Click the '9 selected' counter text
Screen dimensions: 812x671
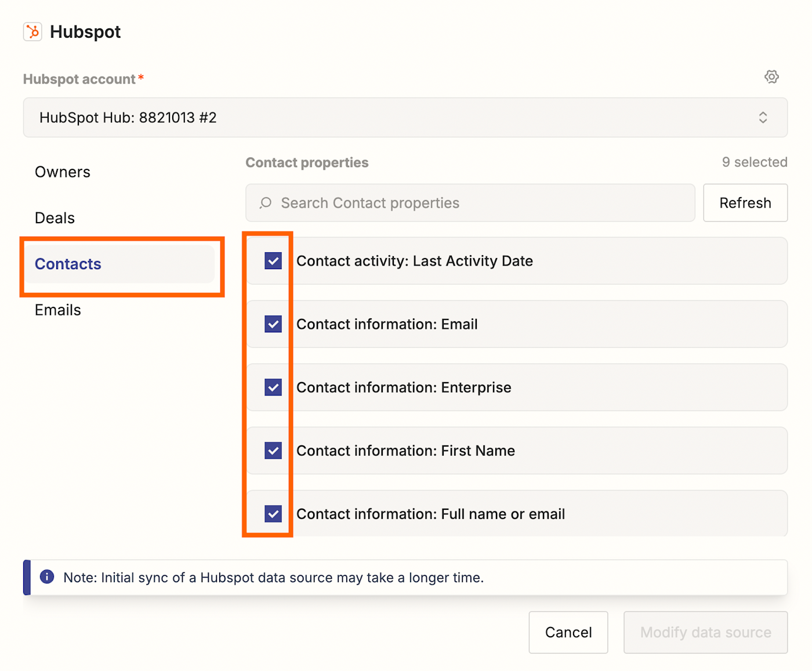(755, 162)
